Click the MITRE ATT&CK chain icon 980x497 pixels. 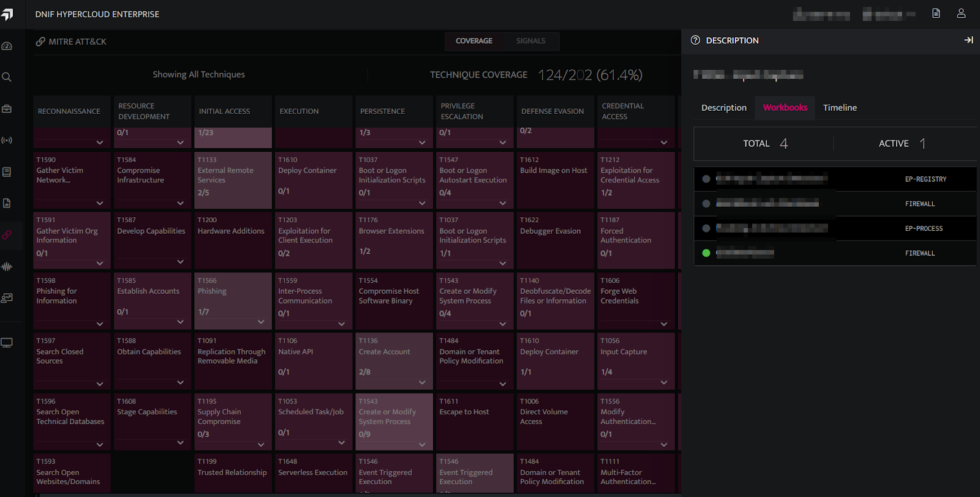[x=40, y=42]
